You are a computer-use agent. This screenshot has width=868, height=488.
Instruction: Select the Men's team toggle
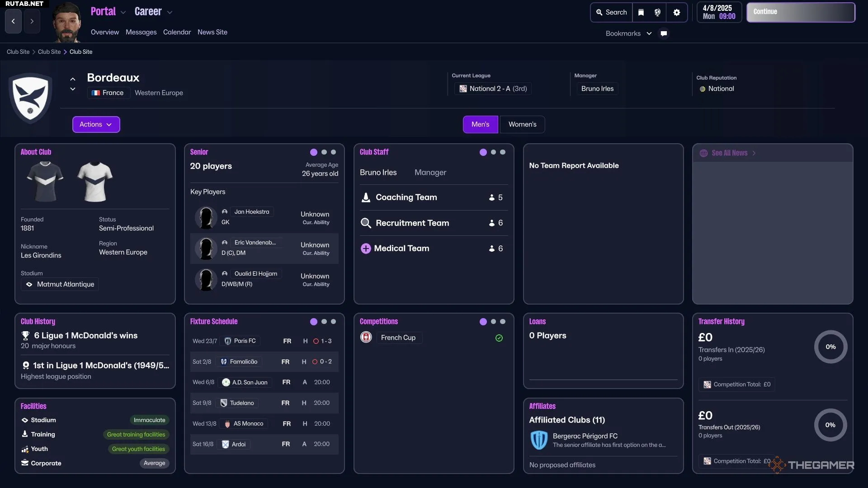coord(480,124)
